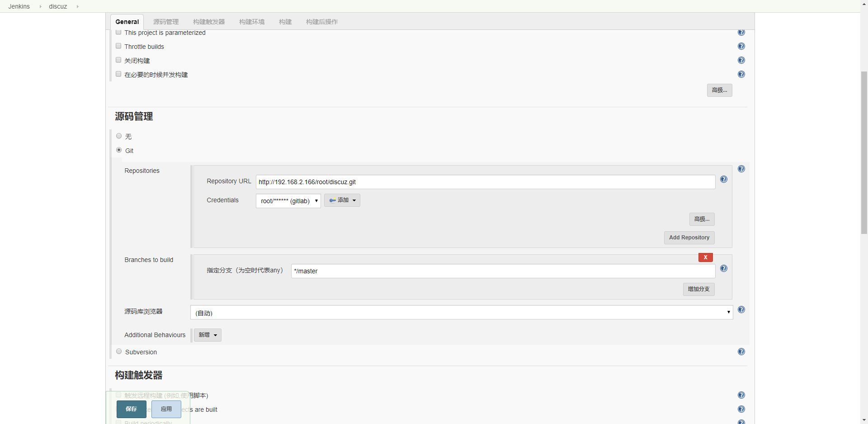
Task: Click 保存 save button
Action: (132, 409)
